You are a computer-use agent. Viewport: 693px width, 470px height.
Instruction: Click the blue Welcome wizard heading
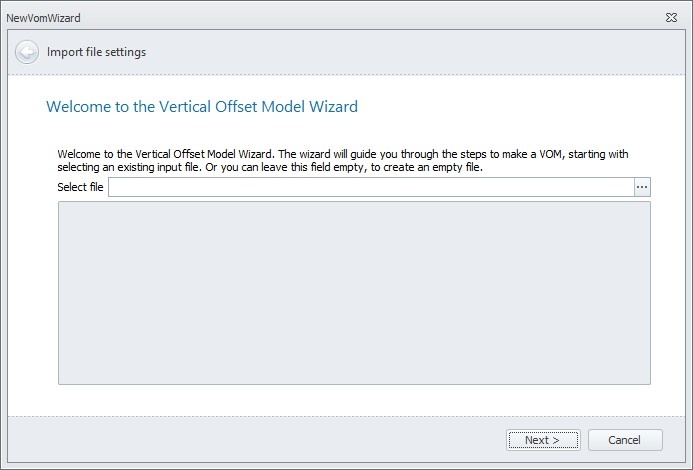pyautogui.click(x=202, y=106)
